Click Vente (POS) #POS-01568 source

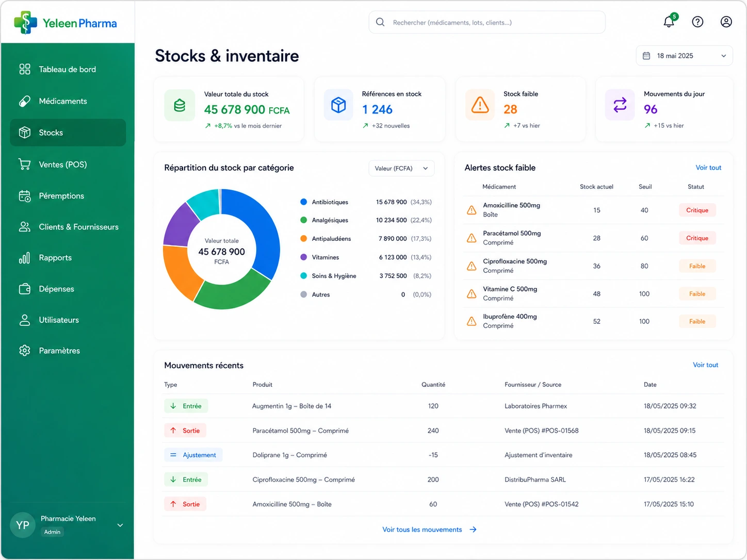click(541, 431)
